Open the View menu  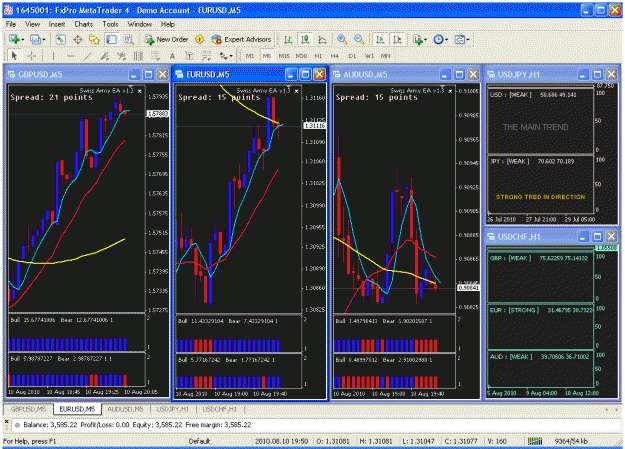(32, 24)
